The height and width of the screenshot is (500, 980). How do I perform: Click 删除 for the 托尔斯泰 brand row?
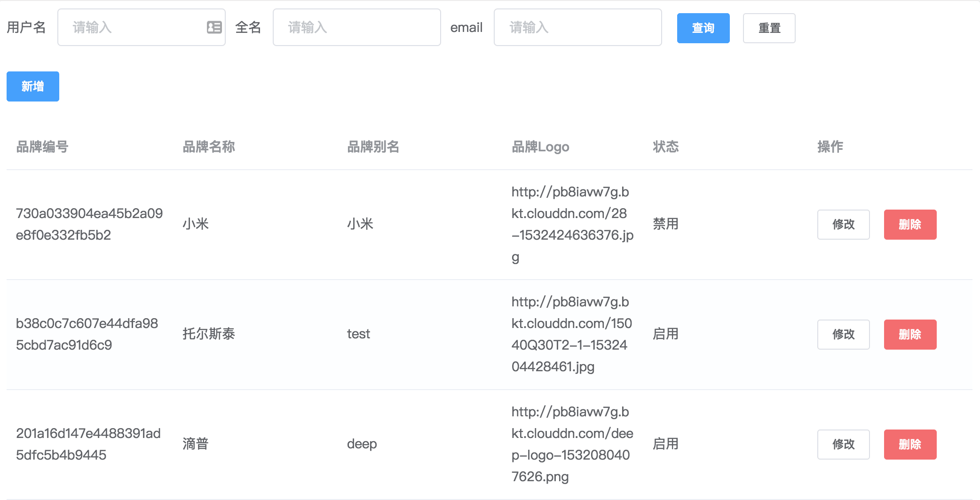coord(909,334)
